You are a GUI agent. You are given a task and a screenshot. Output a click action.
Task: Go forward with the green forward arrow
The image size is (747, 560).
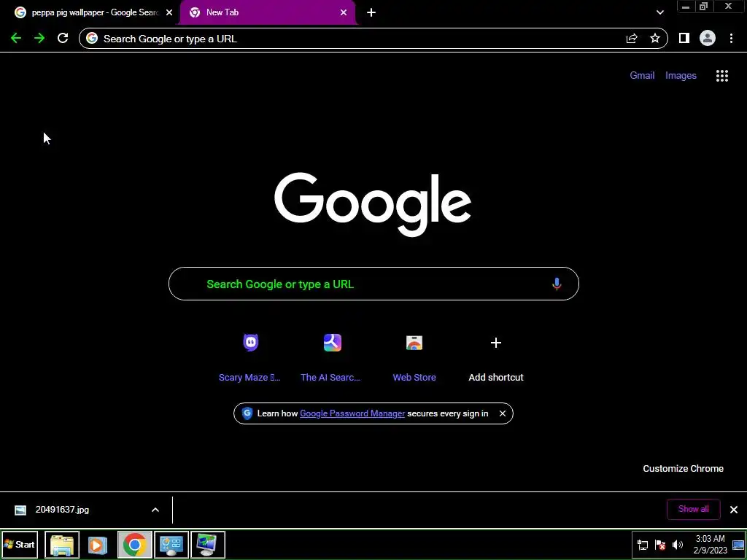pos(39,39)
